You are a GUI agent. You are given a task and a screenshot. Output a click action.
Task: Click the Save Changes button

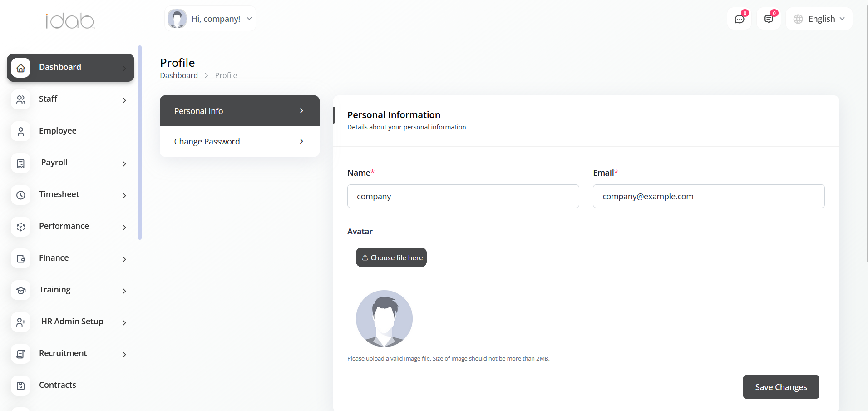pos(781,387)
